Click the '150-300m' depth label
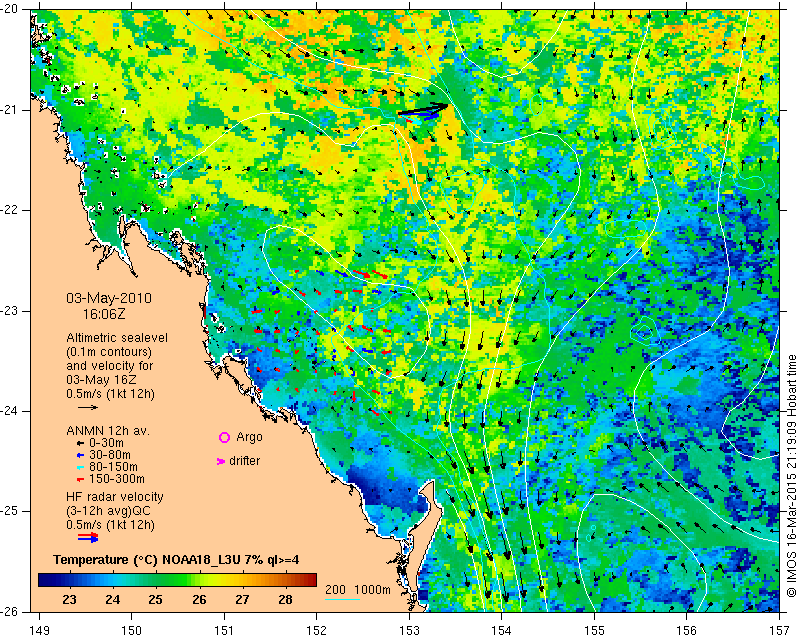Image resolution: width=800 pixels, height=640 pixels. coord(117,479)
